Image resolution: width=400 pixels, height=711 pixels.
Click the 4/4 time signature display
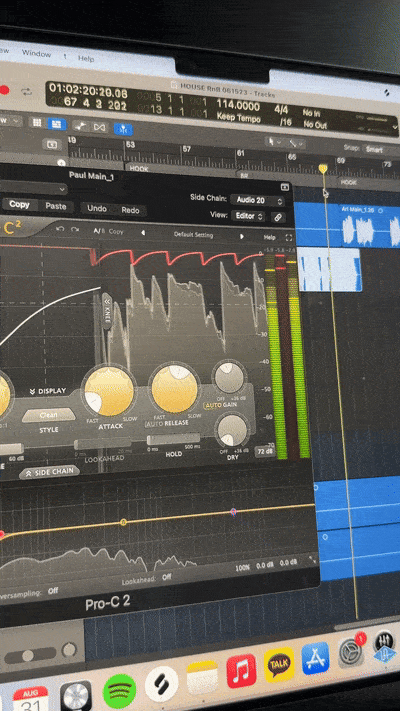pyautogui.click(x=281, y=110)
